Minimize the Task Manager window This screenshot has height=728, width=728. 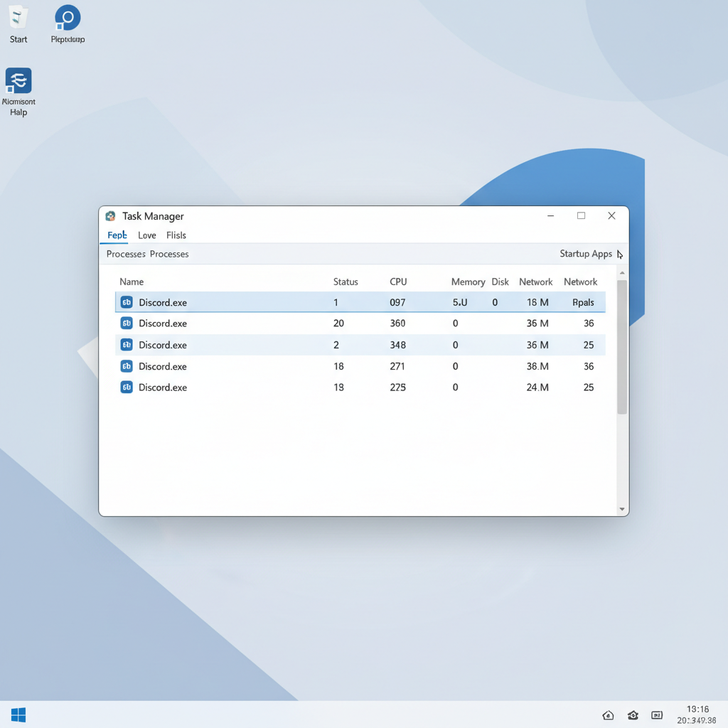pyautogui.click(x=551, y=215)
